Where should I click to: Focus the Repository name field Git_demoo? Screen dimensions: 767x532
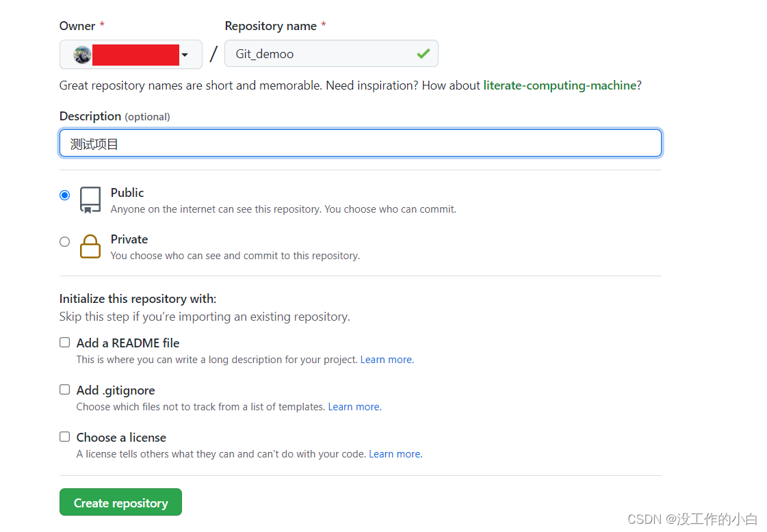pyautogui.click(x=331, y=54)
